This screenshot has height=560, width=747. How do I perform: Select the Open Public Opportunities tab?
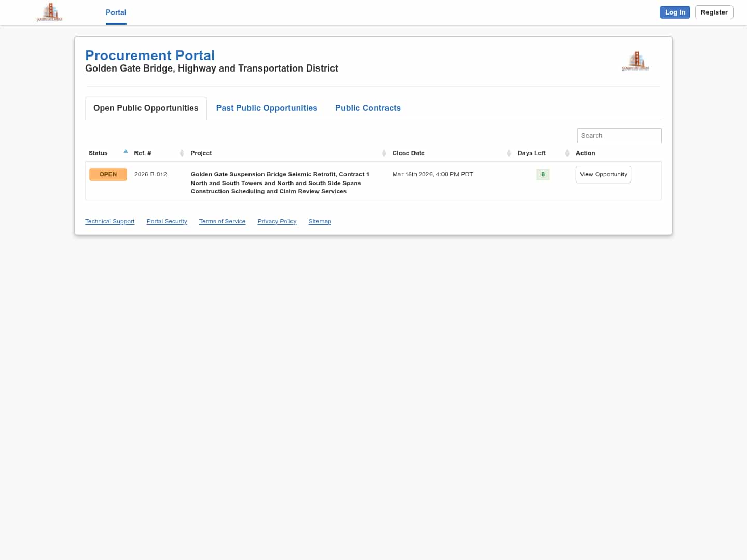[146, 108]
